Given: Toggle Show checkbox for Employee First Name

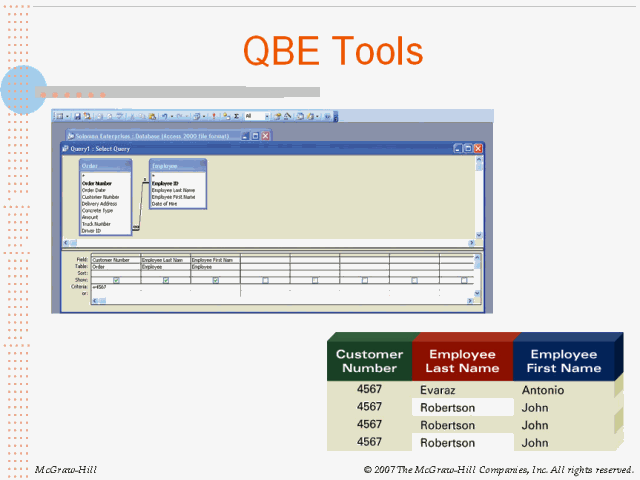Looking at the screenshot, I should [x=216, y=281].
